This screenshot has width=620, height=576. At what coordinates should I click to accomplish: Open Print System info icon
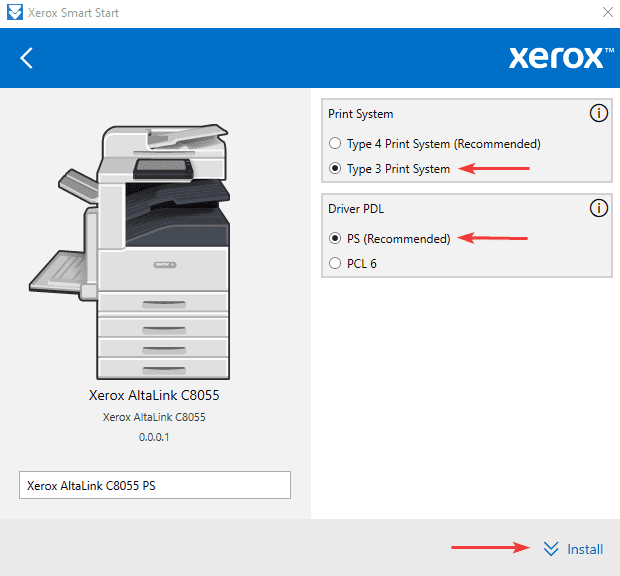[x=599, y=113]
